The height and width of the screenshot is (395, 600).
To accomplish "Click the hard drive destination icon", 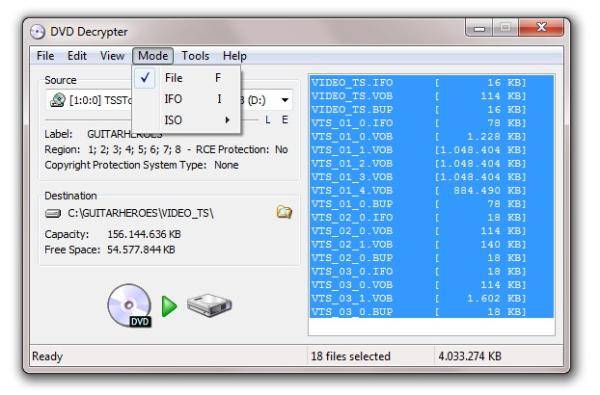I will [x=209, y=305].
